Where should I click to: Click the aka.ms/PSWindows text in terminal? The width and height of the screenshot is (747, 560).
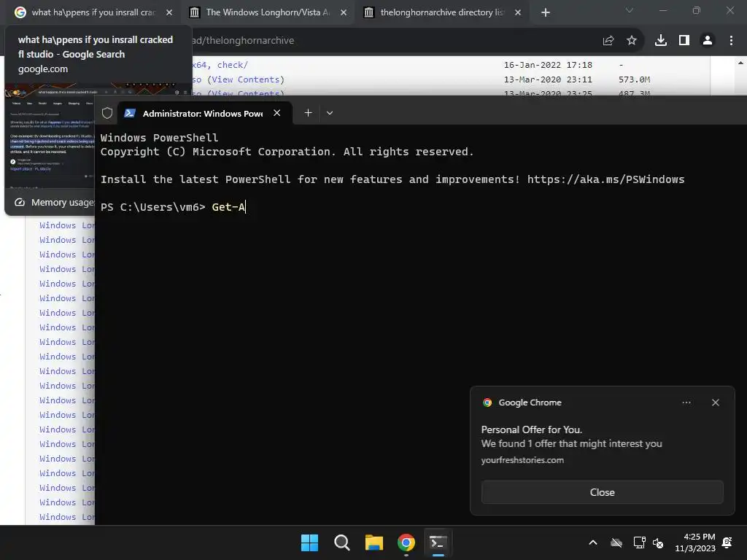[x=605, y=179]
